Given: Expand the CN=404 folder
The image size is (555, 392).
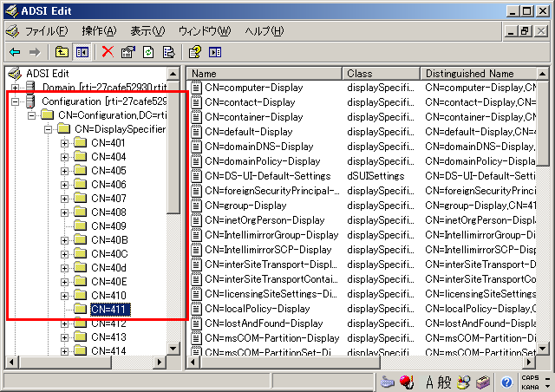Looking at the screenshot, I should click(64, 157).
